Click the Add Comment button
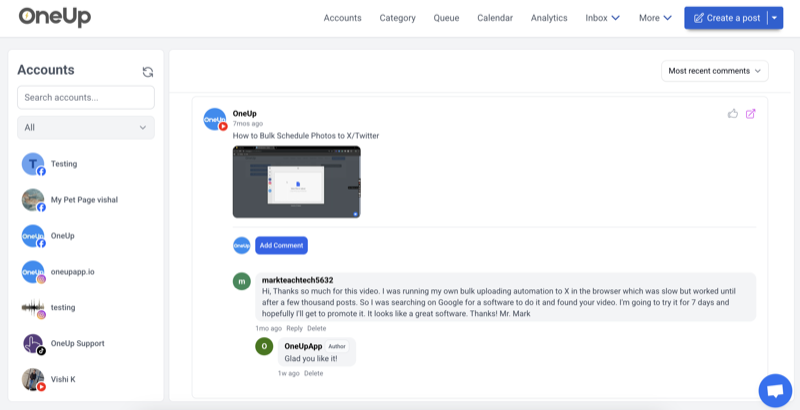 (x=281, y=245)
